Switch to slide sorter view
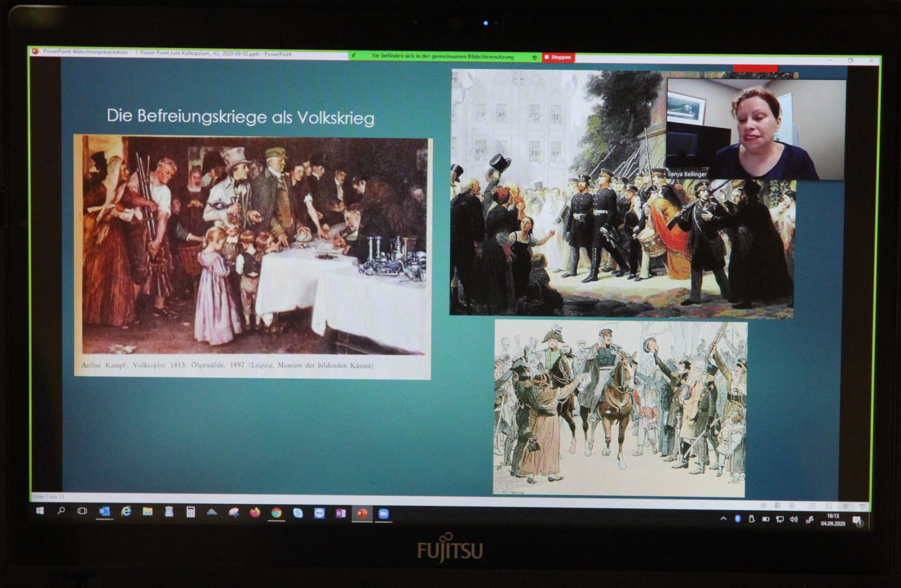Viewport: 901px width, 588px height. 829,506
